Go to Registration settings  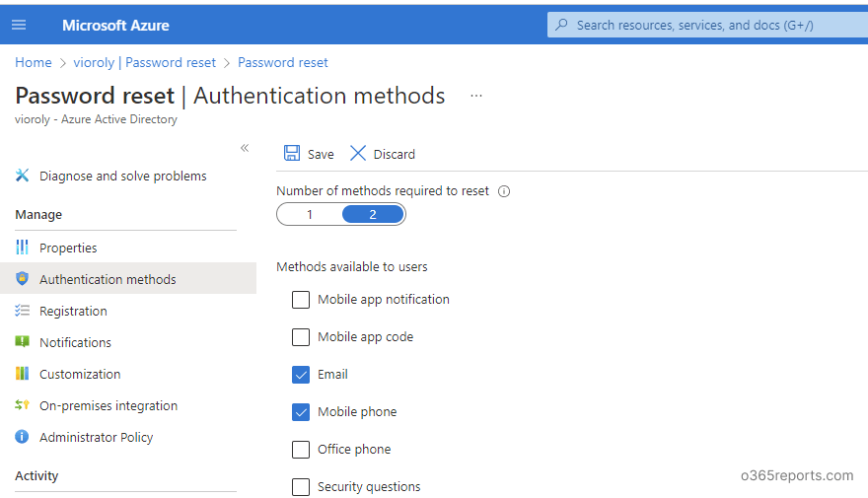(73, 311)
